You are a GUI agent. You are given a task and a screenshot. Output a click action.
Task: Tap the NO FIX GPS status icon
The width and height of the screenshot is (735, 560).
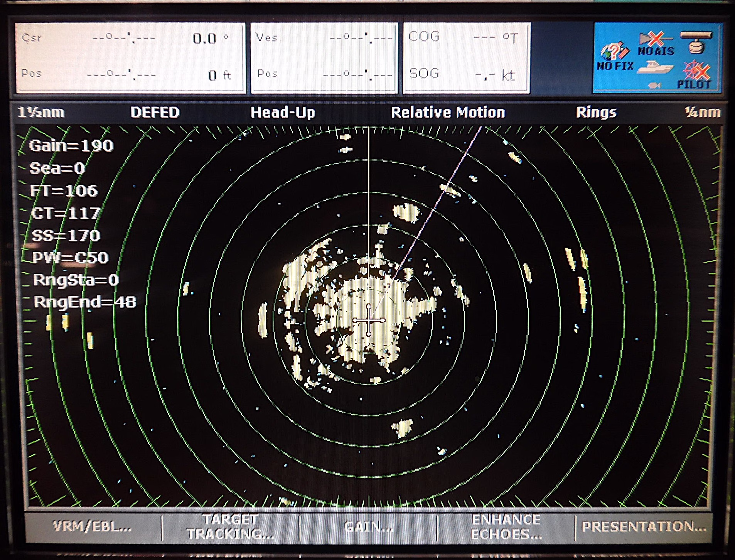coord(615,57)
